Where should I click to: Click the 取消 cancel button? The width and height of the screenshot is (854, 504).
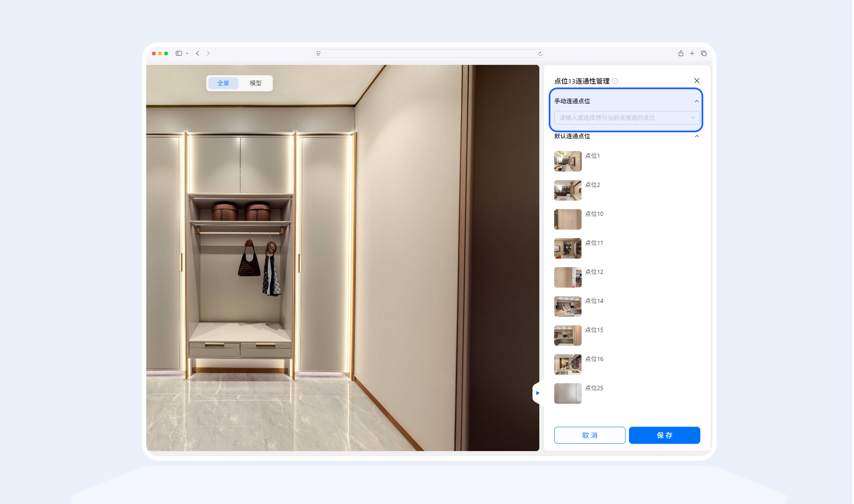click(590, 435)
